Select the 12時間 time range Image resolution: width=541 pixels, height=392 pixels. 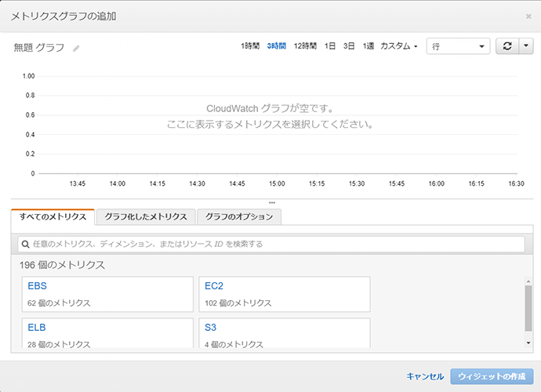click(x=305, y=46)
